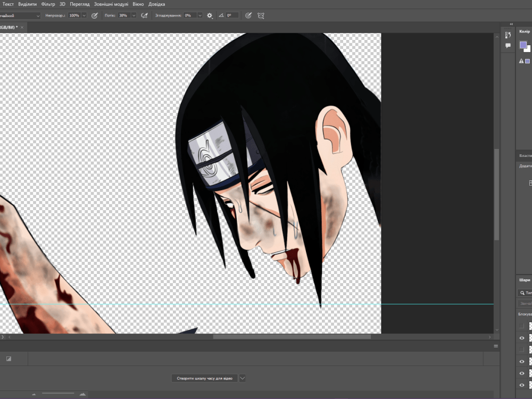Open the Текст menu
This screenshot has width=532, height=399.
tap(8, 4)
